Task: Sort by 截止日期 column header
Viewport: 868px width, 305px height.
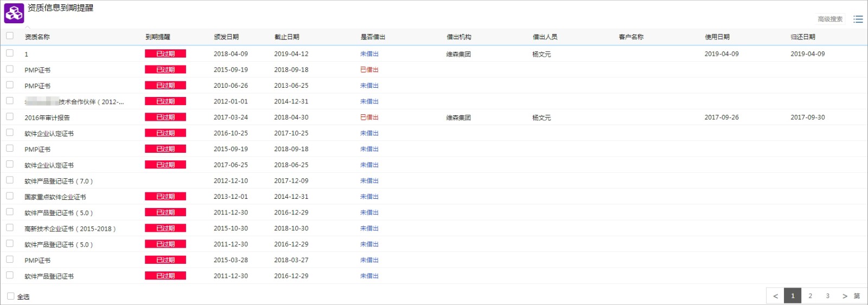Action: [x=286, y=37]
